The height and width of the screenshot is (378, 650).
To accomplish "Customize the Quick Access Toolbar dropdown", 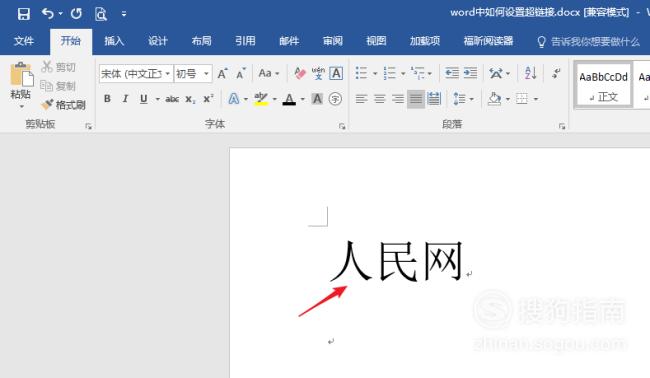I will tap(124, 14).
